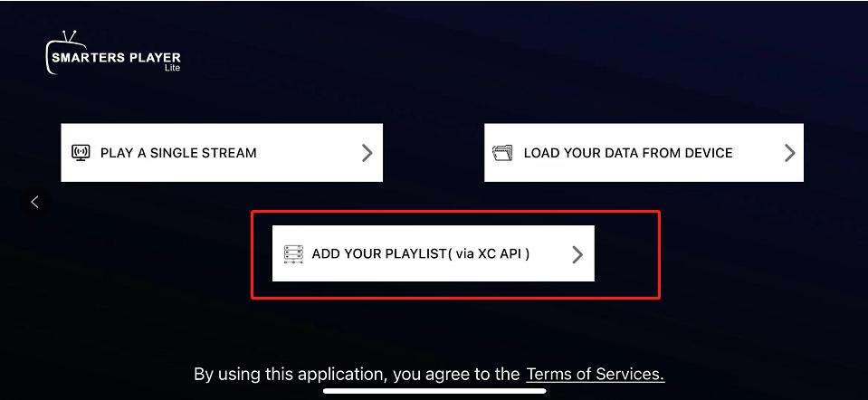Choose LOAD YOUR DATA FROM DEVICE
Viewport: 868px width, 400px height.
628,153
